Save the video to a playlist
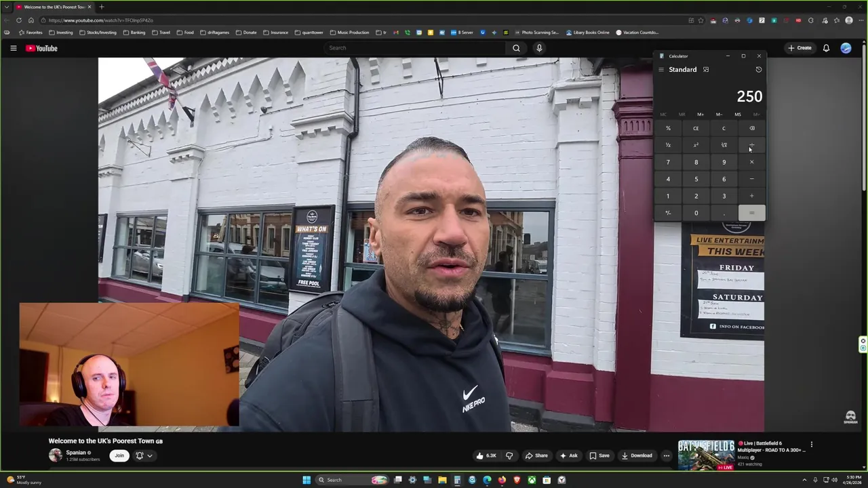This screenshot has width=868, height=488. (599, 455)
